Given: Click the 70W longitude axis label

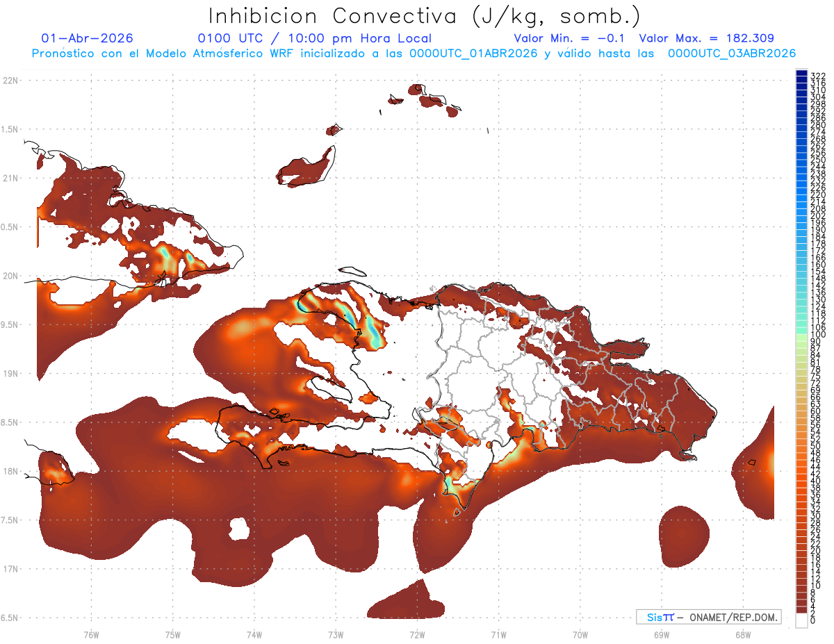Looking at the screenshot, I should click(580, 634).
